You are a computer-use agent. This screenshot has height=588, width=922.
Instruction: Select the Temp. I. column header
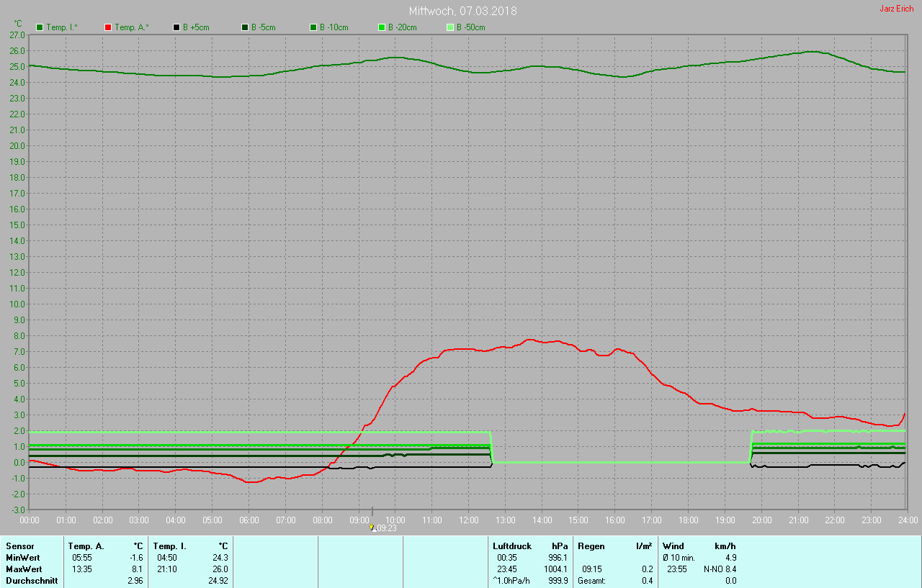click(x=169, y=546)
